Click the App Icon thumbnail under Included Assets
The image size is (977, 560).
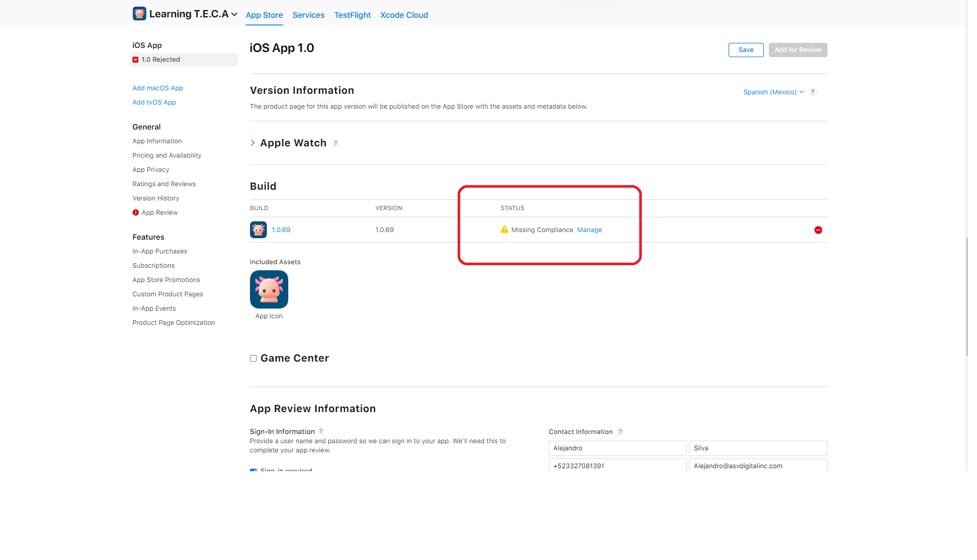(x=269, y=290)
